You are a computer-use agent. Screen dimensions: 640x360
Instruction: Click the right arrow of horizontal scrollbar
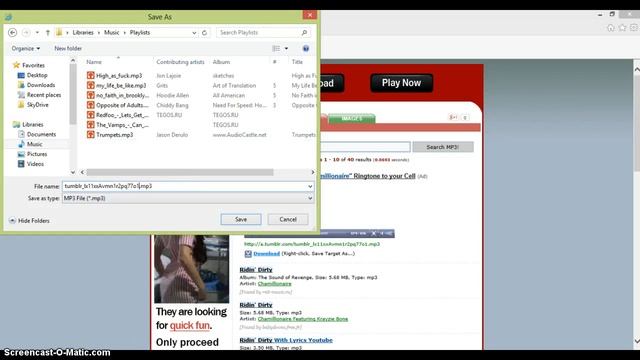(313, 172)
